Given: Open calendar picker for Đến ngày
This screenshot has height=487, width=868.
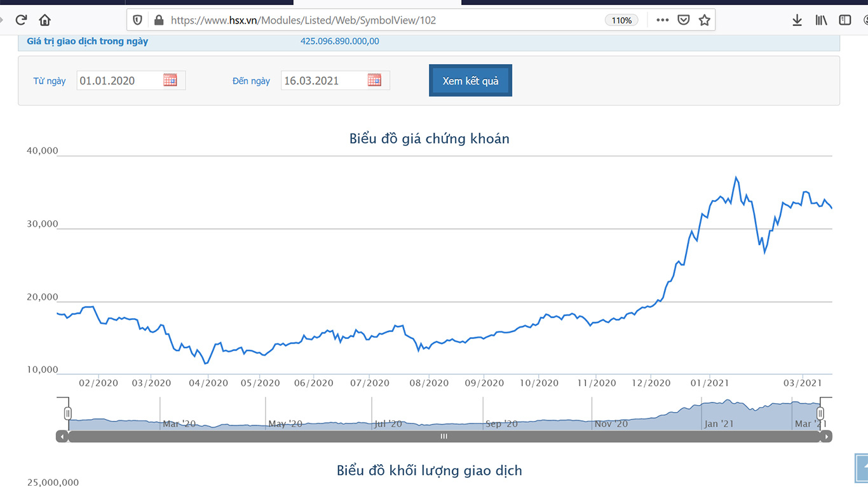Looking at the screenshot, I should click(x=374, y=81).
